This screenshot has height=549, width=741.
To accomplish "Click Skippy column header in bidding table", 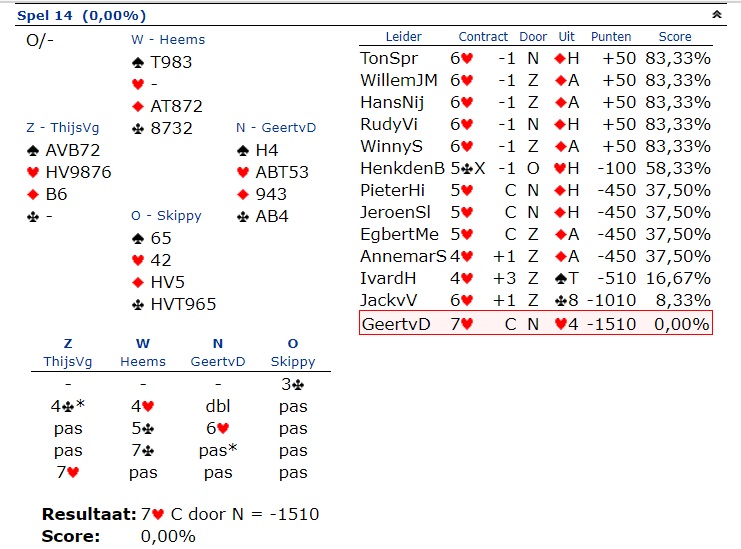I will pyautogui.click(x=293, y=361).
